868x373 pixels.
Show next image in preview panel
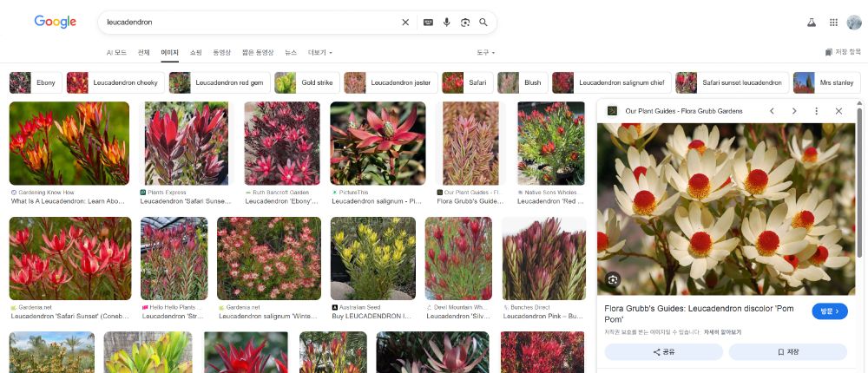[794, 111]
